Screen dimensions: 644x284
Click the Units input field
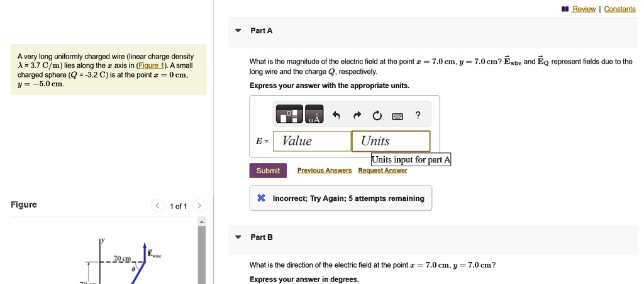tap(391, 141)
